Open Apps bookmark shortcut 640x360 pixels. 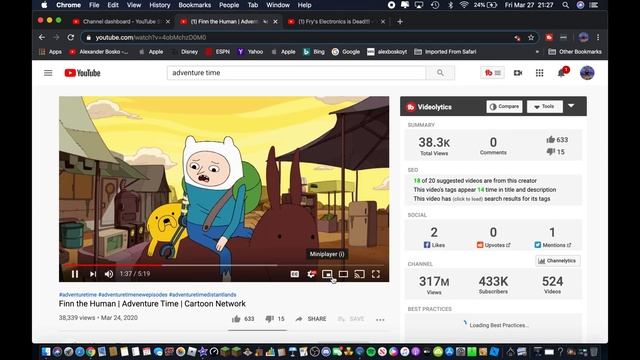coord(50,52)
